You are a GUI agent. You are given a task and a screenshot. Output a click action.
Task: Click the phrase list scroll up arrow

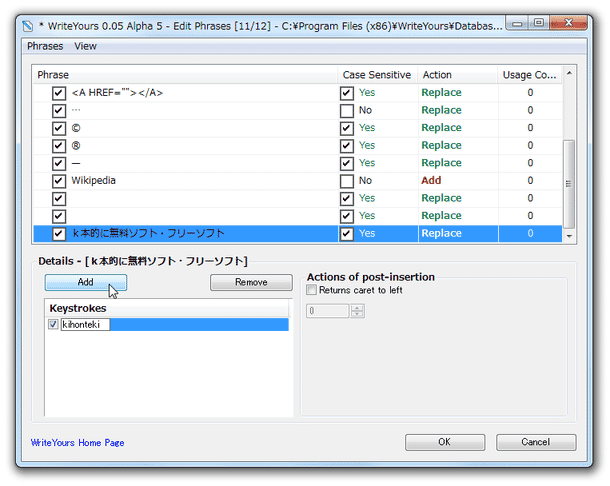click(569, 73)
